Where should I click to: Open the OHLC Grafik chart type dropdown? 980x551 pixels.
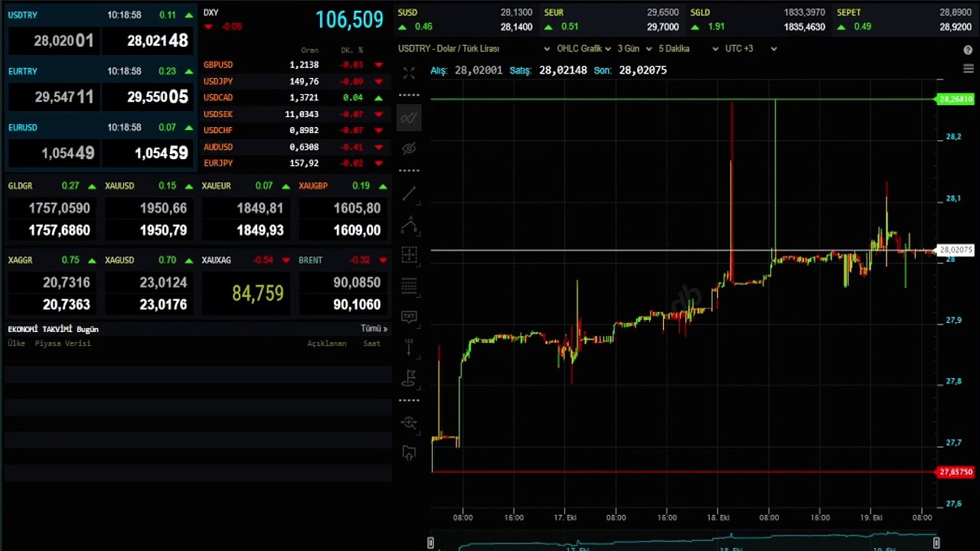(x=583, y=48)
